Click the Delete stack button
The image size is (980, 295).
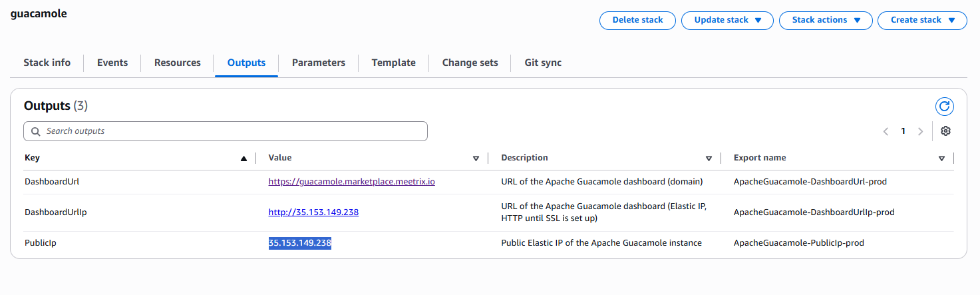[x=637, y=20]
